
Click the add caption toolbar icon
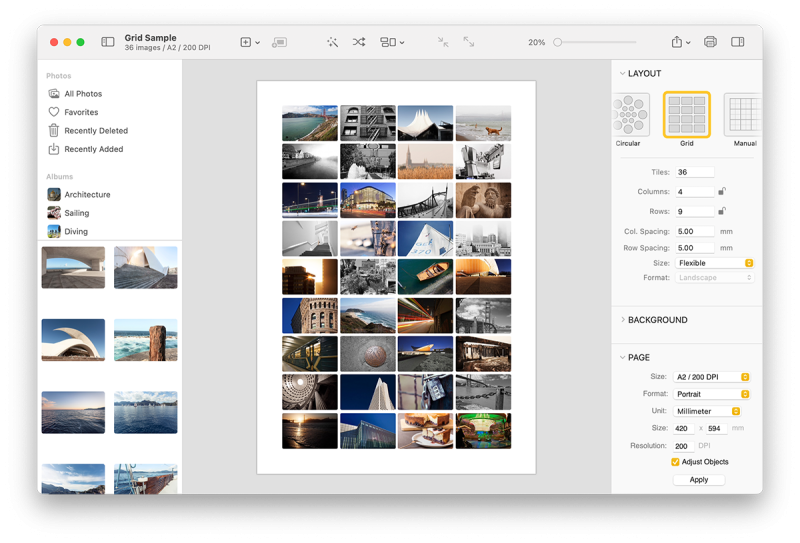[280, 42]
